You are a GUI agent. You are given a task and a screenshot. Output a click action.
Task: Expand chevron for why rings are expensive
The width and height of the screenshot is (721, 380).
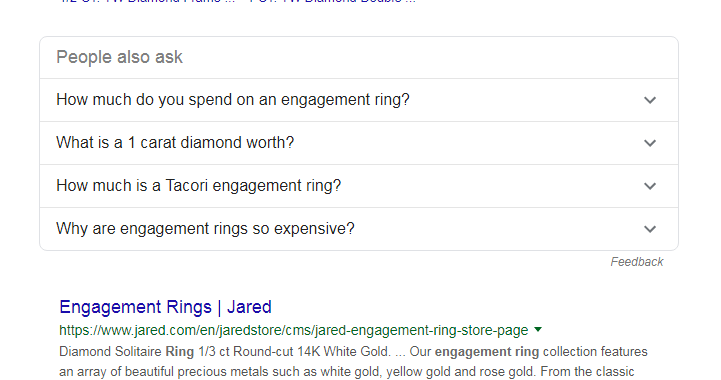tap(650, 229)
